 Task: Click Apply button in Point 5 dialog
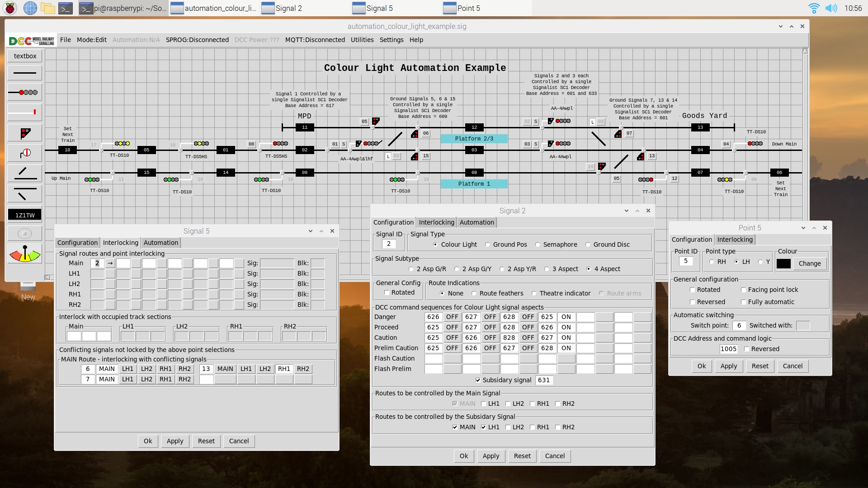point(728,365)
